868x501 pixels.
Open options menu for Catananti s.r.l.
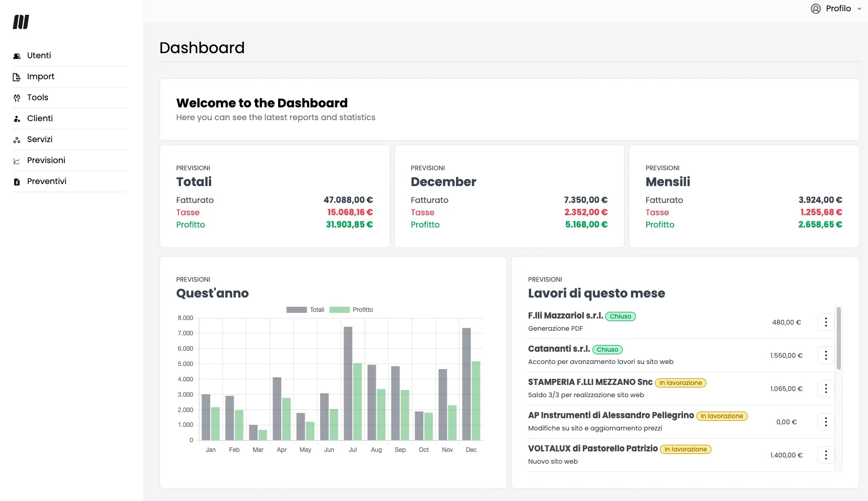coord(826,355)
